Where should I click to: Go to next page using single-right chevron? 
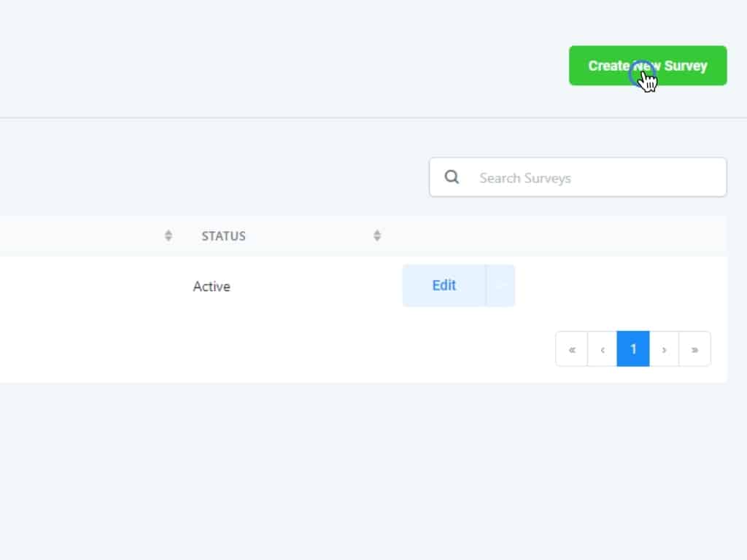pyautogui.click(x=664, y=349)
